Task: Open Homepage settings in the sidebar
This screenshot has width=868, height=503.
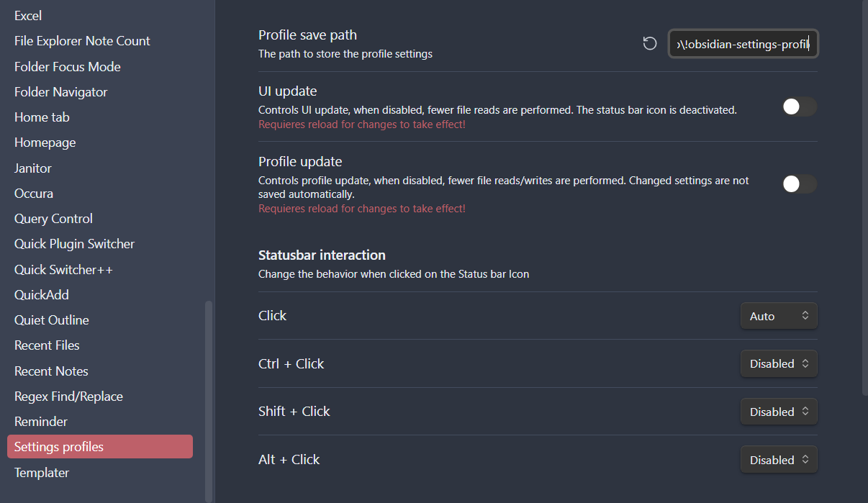Action: click(45, 142)
